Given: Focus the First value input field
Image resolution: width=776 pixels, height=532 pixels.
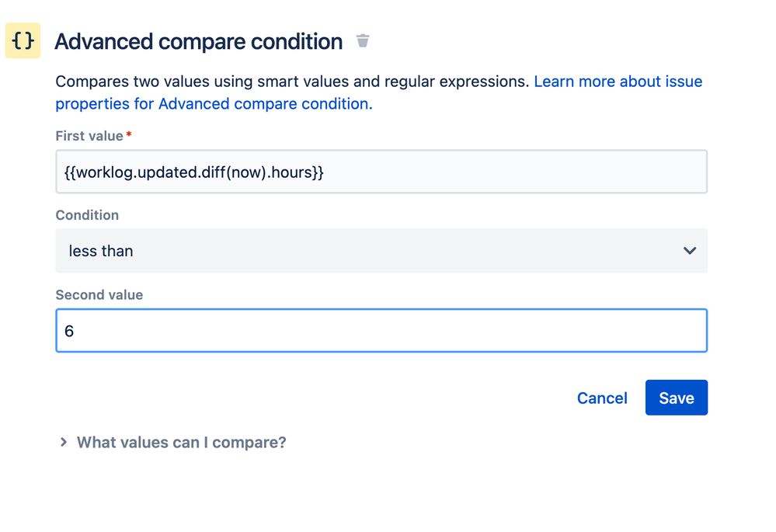Looking at the screenshot, I should (381, 172).
